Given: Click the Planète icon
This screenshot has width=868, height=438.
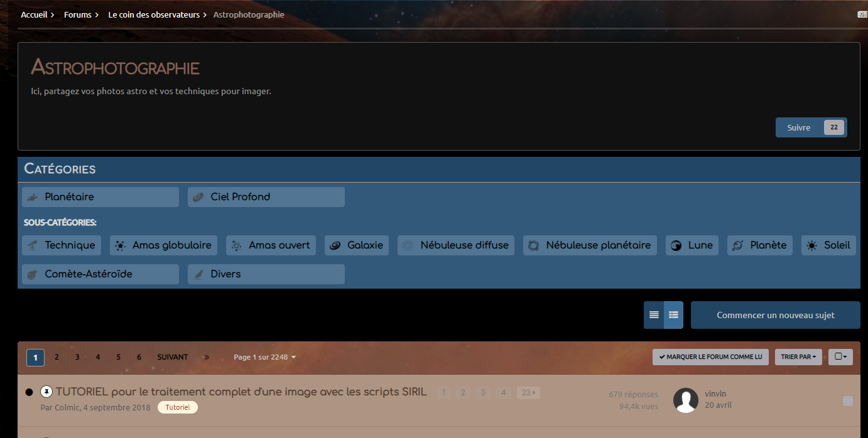Looking at the screenshot, I should 737,245.
